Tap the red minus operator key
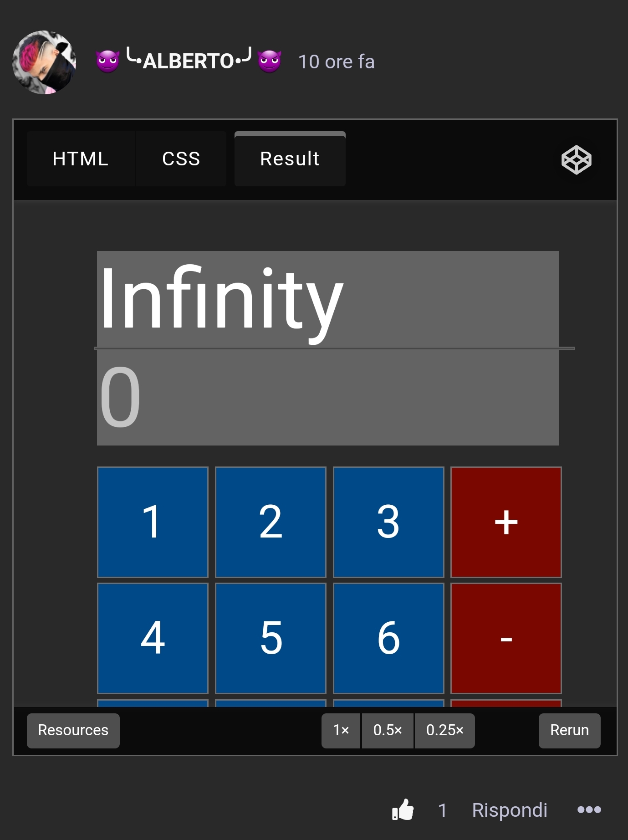 click(x=506, y=638)
